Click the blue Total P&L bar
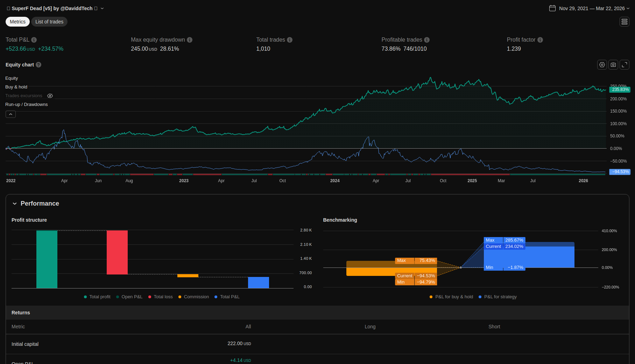Screen dimensions: 635x364 pyautogui.click(x=258, y=283)
